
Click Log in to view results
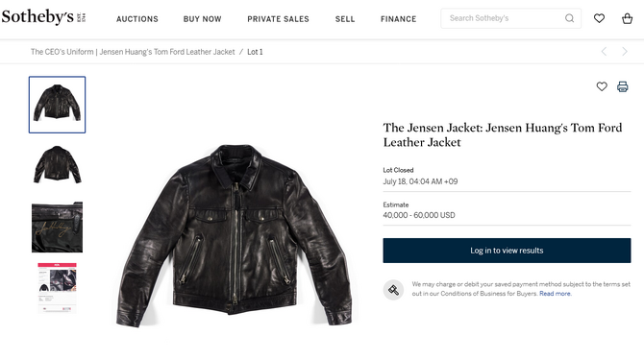coord(507,251)
